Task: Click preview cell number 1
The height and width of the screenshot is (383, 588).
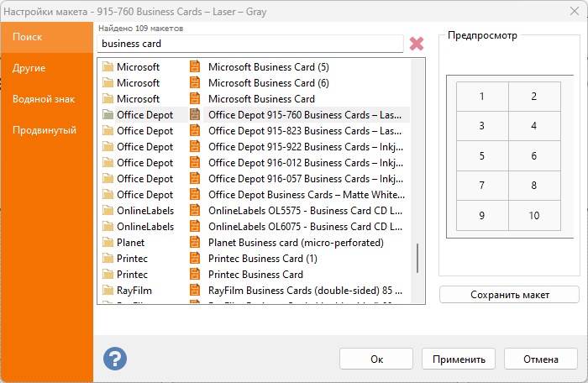Action: (482, 97)
